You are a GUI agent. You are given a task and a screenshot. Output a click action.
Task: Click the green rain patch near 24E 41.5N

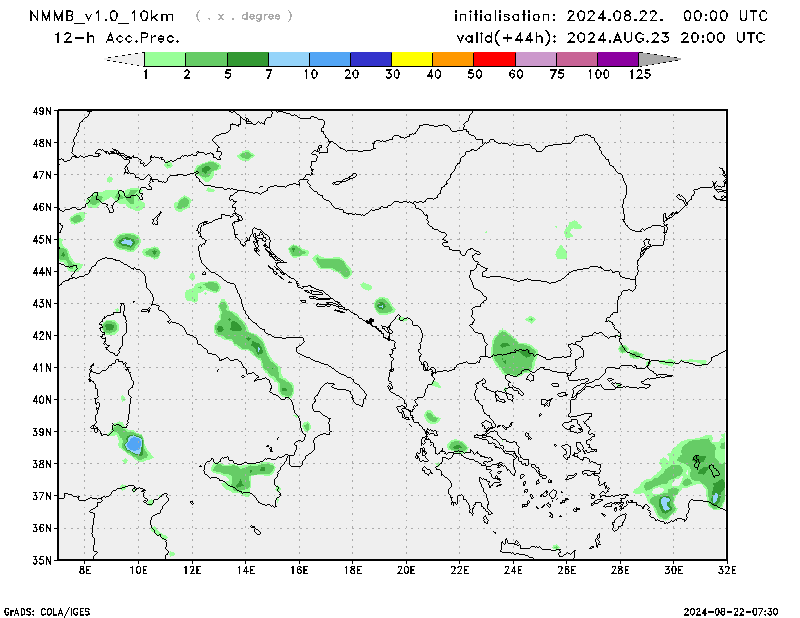513,354
